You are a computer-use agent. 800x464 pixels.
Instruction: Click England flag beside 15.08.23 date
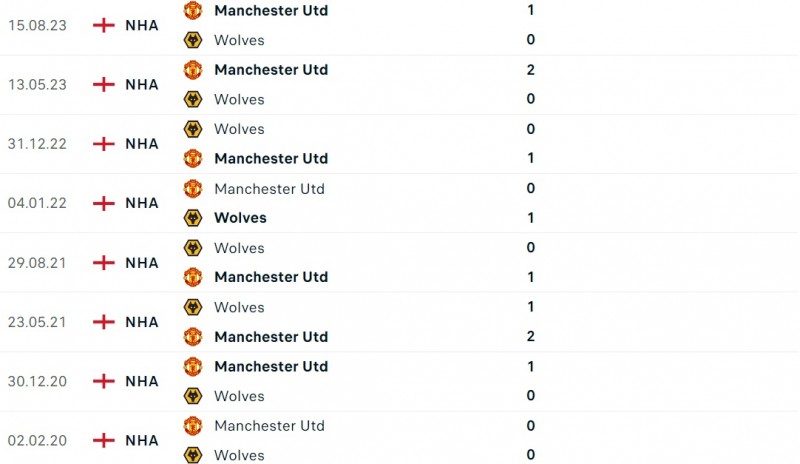pos(104,25)
